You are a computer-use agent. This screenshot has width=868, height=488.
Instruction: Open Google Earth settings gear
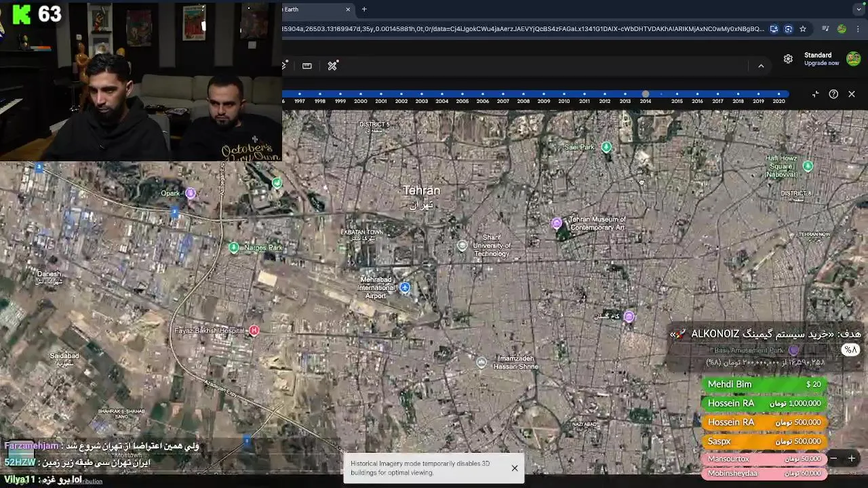[788, 59]
